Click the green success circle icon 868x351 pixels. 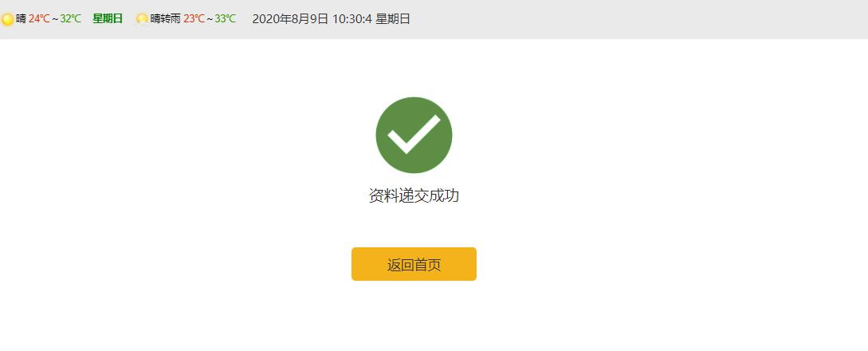(414, 135)
